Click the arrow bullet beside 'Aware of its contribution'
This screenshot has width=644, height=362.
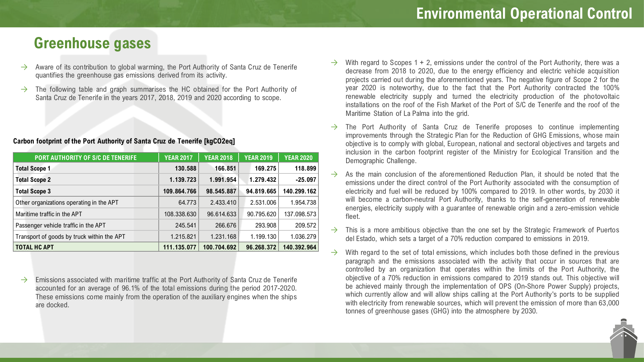coord(24,67)
